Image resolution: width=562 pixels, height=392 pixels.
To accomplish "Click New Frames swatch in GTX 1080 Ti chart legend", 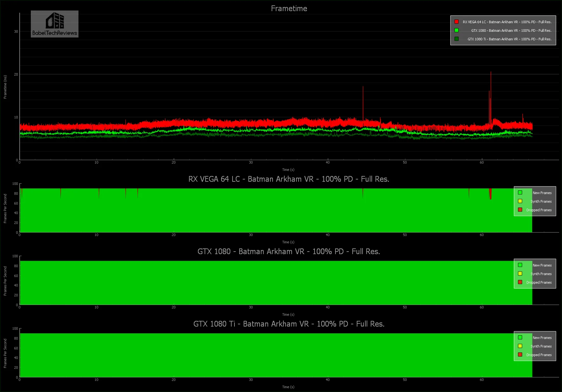I will (520, 337).
